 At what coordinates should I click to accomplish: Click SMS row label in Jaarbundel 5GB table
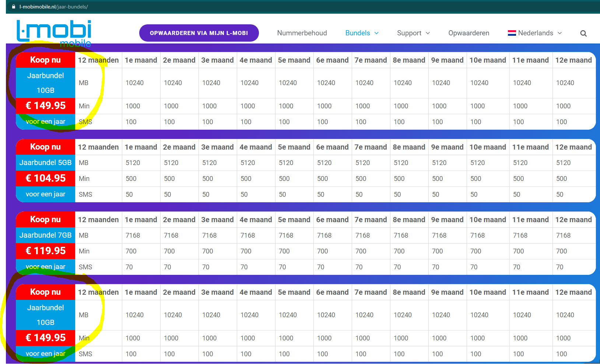coord(85,195)
